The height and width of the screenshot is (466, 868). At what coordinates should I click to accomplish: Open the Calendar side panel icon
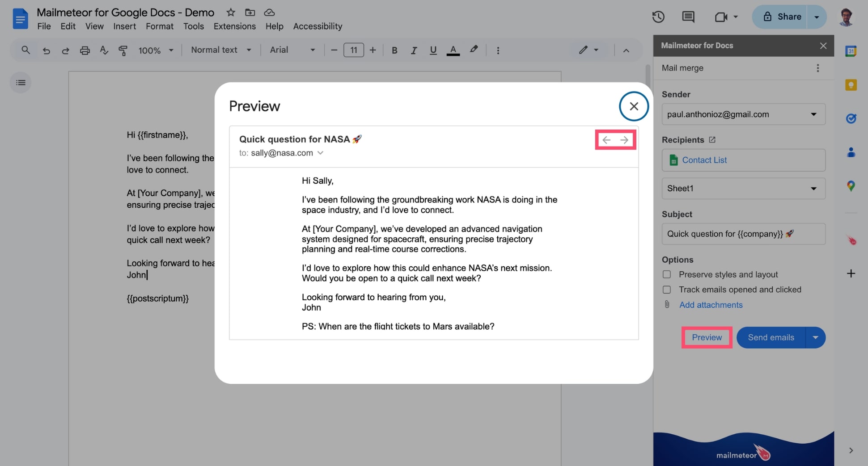click(851, 51)
